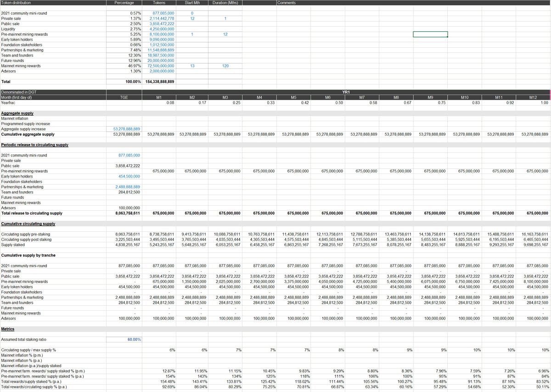Select the M12 metric value 6.96%
This screenshot has height=392, width=551.
click(x=534, y=371)
